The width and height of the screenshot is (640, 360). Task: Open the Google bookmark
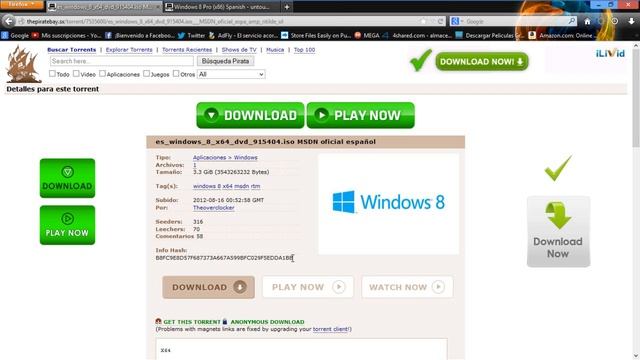pos(15,36)
